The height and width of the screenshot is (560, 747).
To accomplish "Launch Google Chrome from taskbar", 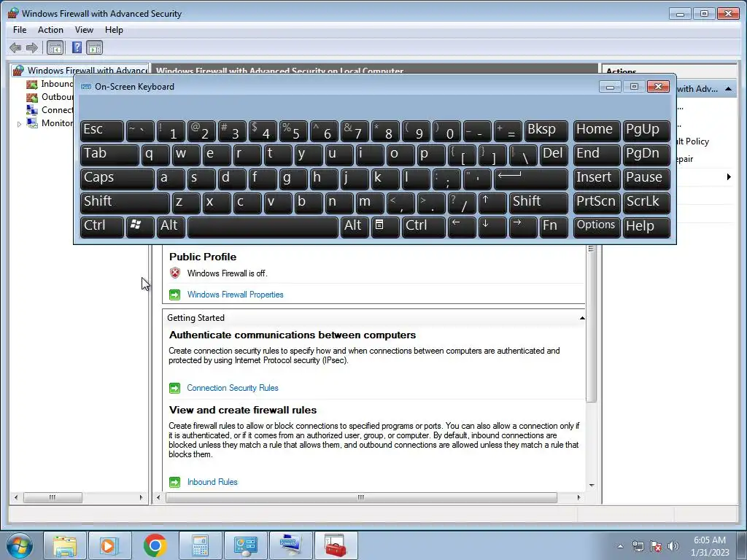I will [155, 545].
